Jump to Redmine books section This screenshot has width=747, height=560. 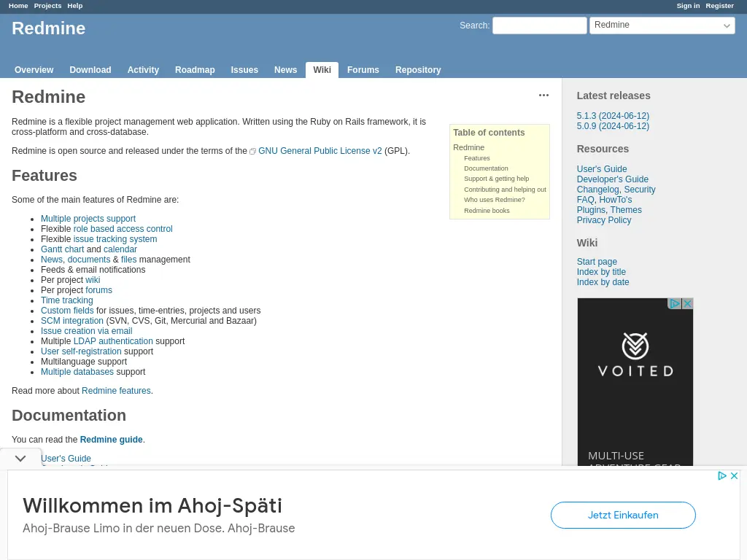coord(487,211)
